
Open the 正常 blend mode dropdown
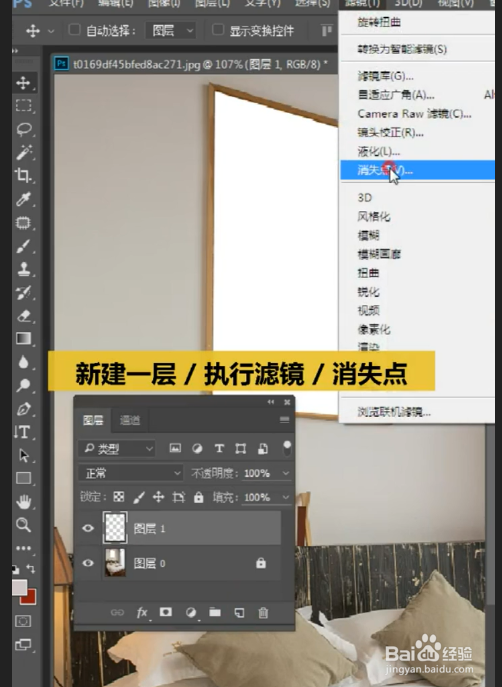pyautogui.click(x=131, y=473)
